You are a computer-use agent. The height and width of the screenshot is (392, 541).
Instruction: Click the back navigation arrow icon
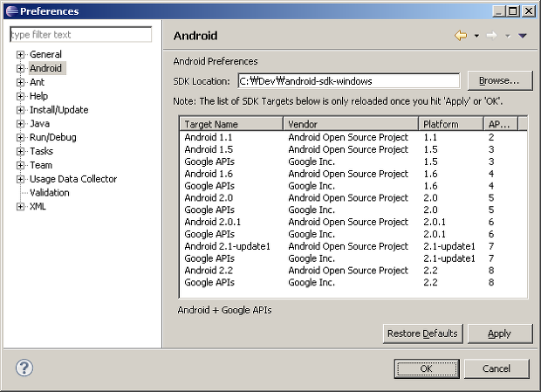click(x=461, y=36)
